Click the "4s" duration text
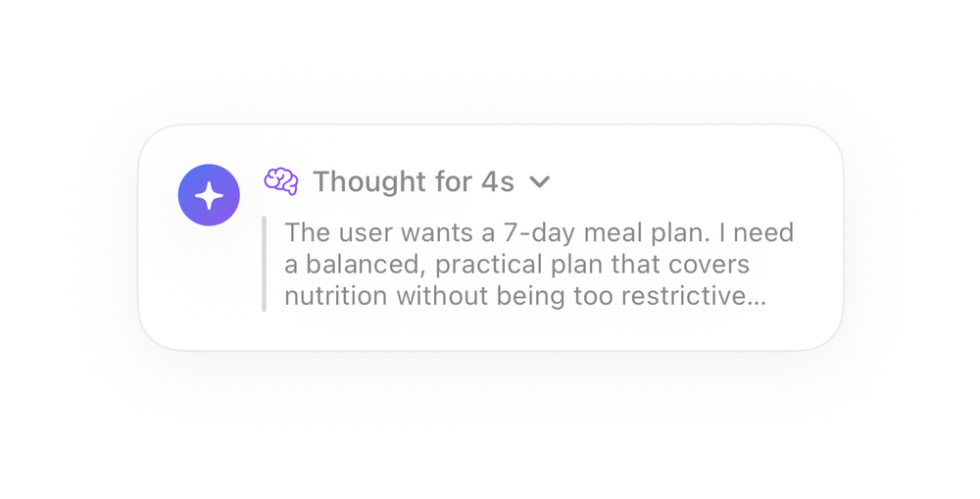The image size is (980, 499). [498, 182]
